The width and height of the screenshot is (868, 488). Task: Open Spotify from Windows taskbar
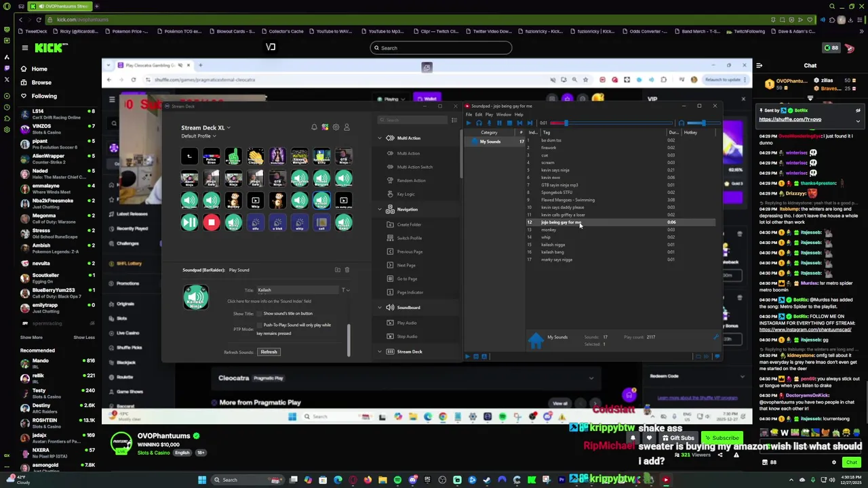397,480
